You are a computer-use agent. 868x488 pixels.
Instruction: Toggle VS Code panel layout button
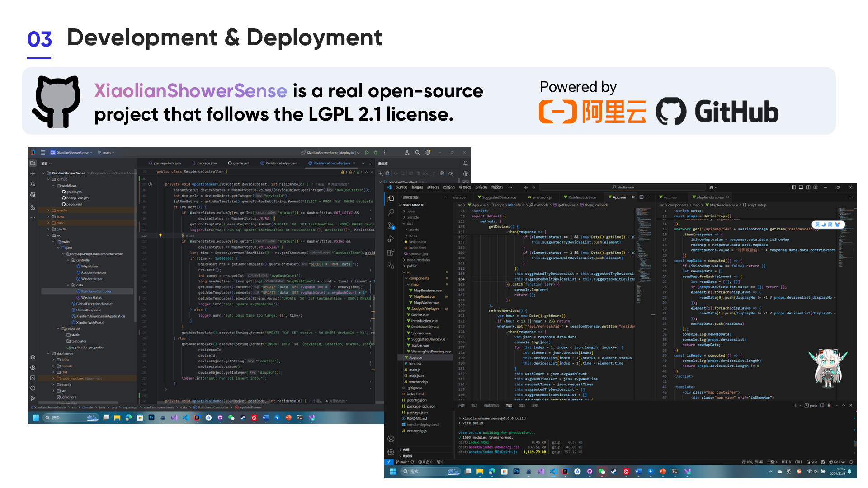coord(801,187)
